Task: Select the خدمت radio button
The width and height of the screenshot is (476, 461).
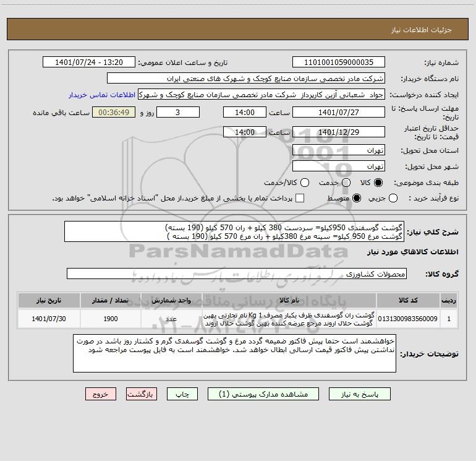Action: [x=346, y=183]
